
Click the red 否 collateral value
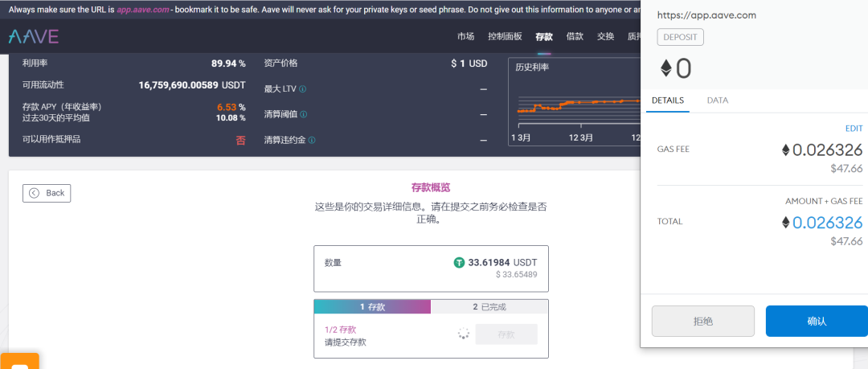point(241,140)
